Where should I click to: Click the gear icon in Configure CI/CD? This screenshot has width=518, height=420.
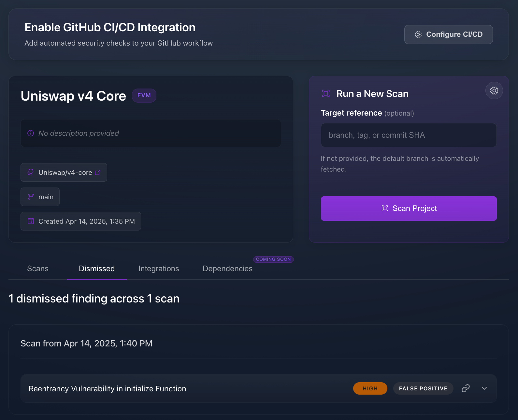[418, 35]
